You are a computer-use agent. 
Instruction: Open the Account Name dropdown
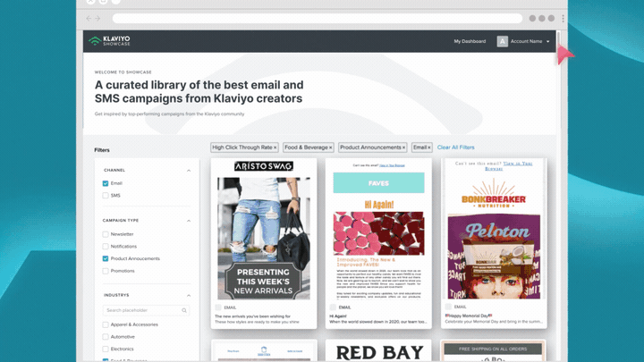(530, 41)
